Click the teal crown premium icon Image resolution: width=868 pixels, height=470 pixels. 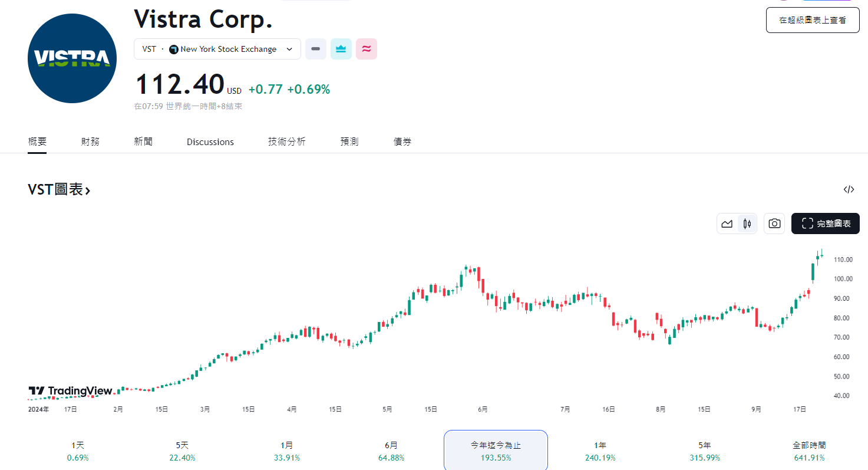[x=341, y=49]
